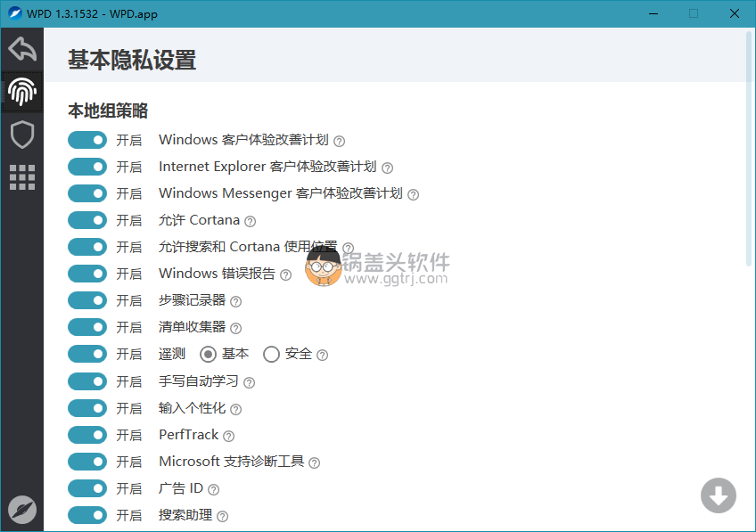Show help for Microsoft 支持诊断工具

(315, 463)
